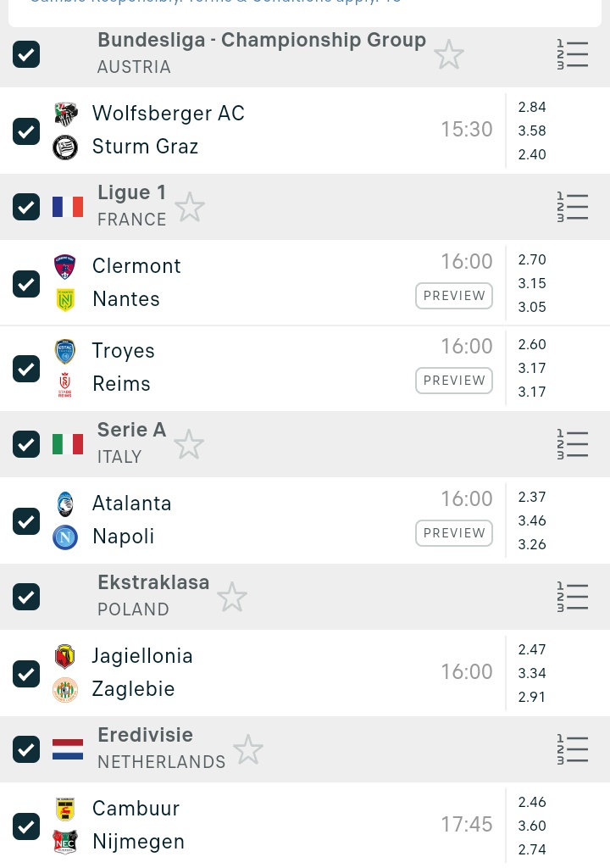This screenshot has width=610, height=868.
Task: Mark Serie A as favorite
Action: [x=189, y=444]
